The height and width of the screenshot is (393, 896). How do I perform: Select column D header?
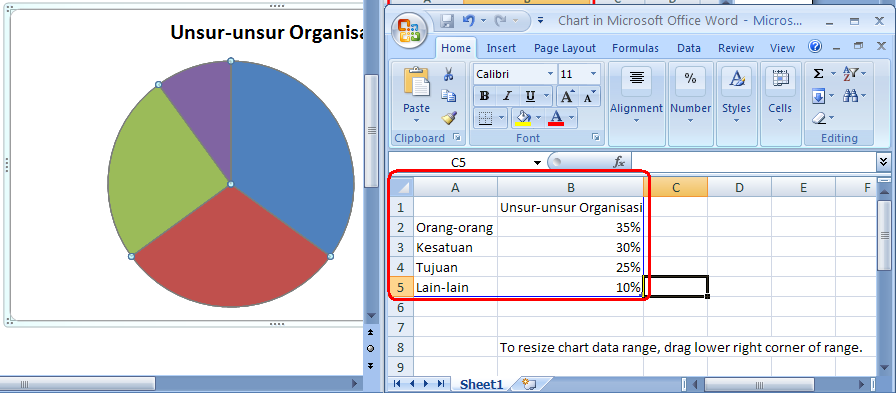coord(739,187)
